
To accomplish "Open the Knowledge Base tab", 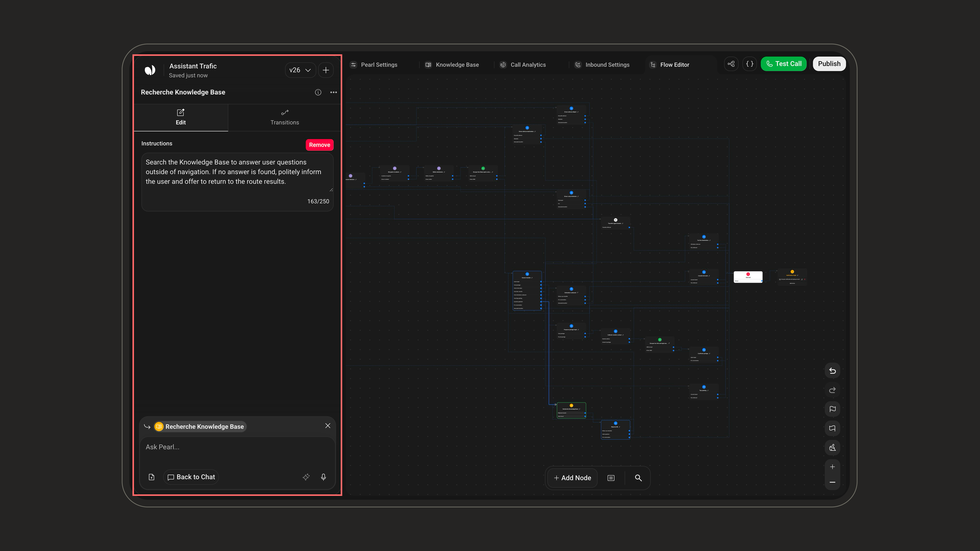I will point(452,65).
